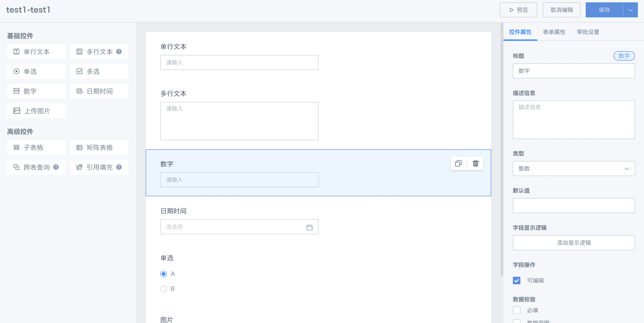Click the 图片 field label in canvas
Image resolution: width=644 pixels, height=323 pixels.
(167, 319)
